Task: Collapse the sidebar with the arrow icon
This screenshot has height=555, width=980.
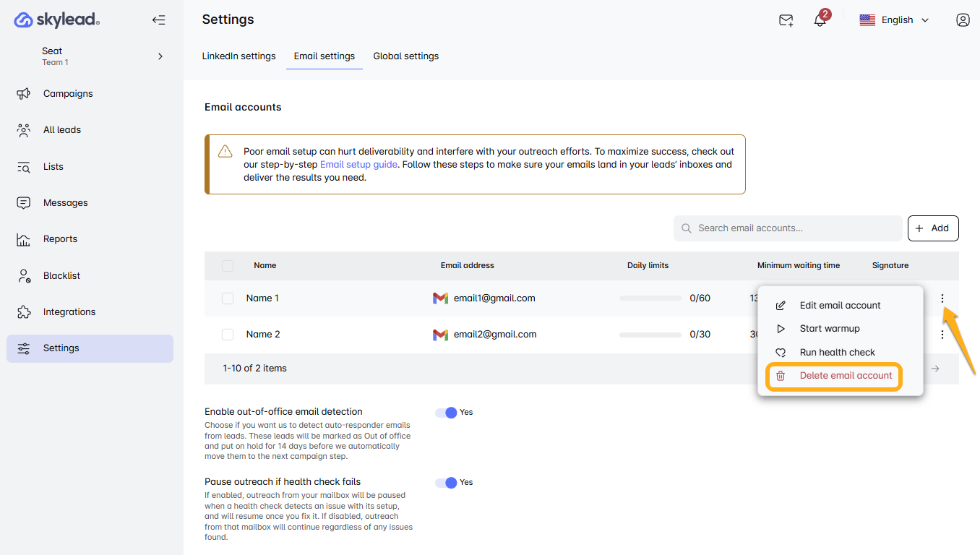Action: [158, 20]
